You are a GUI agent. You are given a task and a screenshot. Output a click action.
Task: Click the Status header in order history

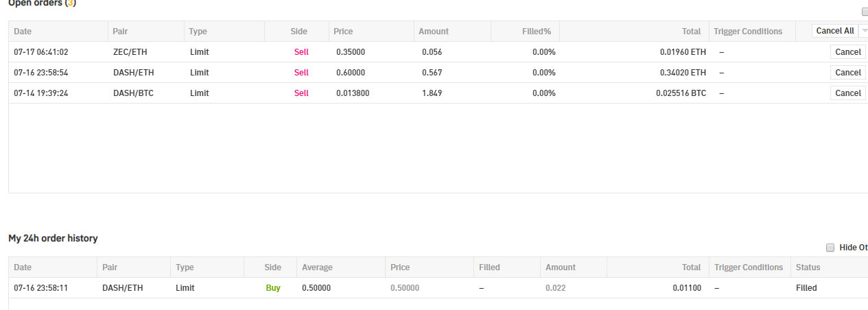click(808, 267)
